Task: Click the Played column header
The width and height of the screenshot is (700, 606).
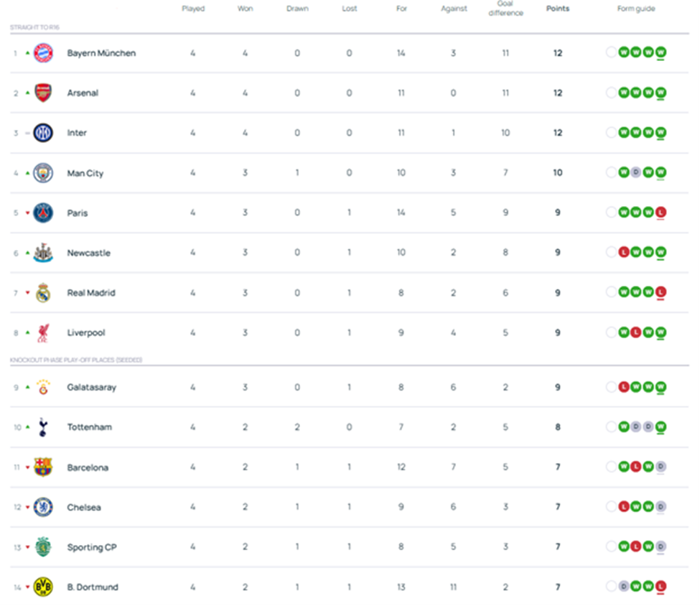Action: 193,9
